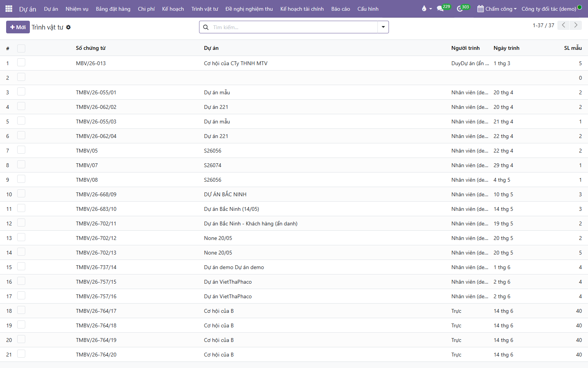
Task: Open record TMBV/26-764/20
Action: point(96,355)
